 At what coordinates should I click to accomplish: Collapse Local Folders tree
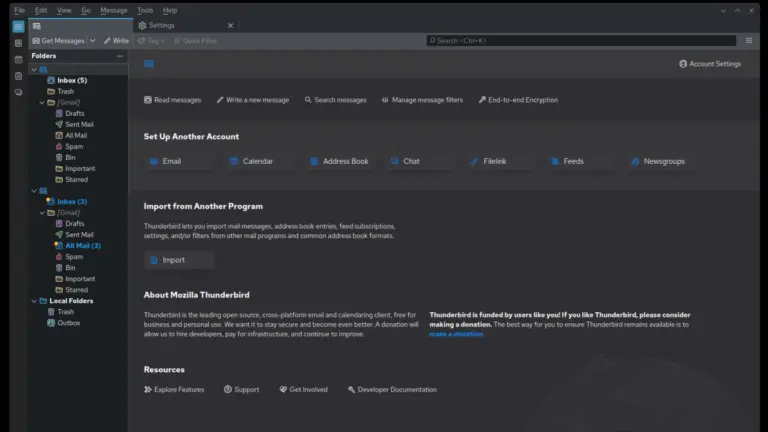tap(34, 301)
